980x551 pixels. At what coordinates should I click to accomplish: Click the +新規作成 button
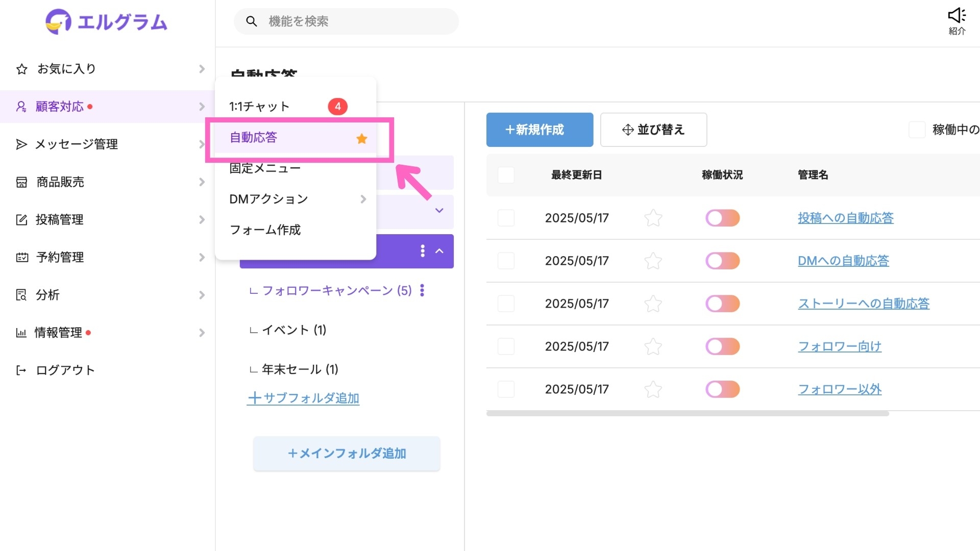click(x=540, y=130)
